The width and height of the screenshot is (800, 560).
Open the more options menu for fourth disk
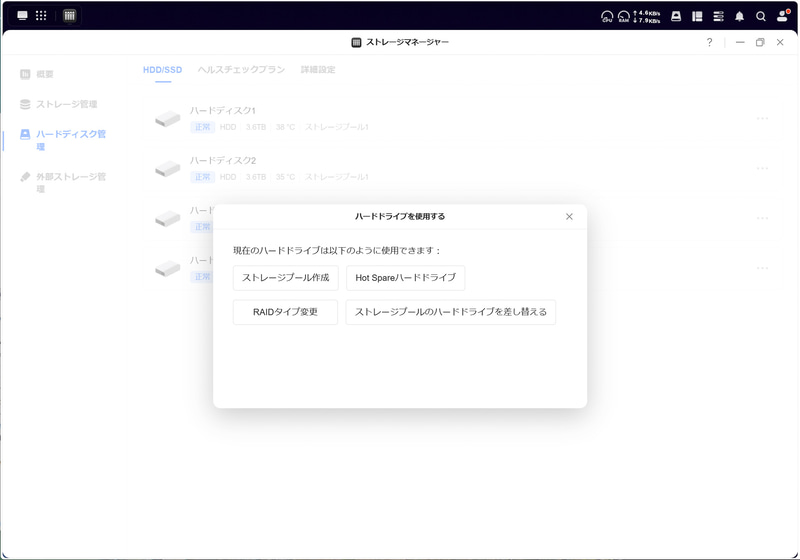[x=763, y=268]
